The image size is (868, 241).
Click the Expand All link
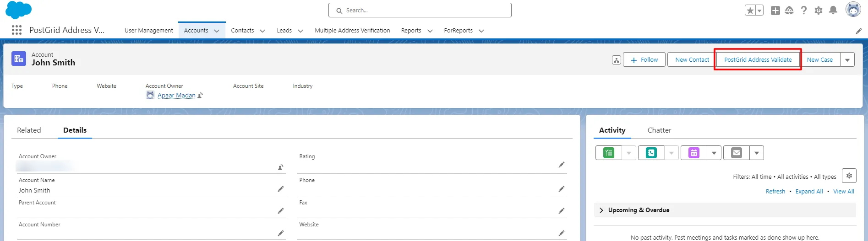809,192
